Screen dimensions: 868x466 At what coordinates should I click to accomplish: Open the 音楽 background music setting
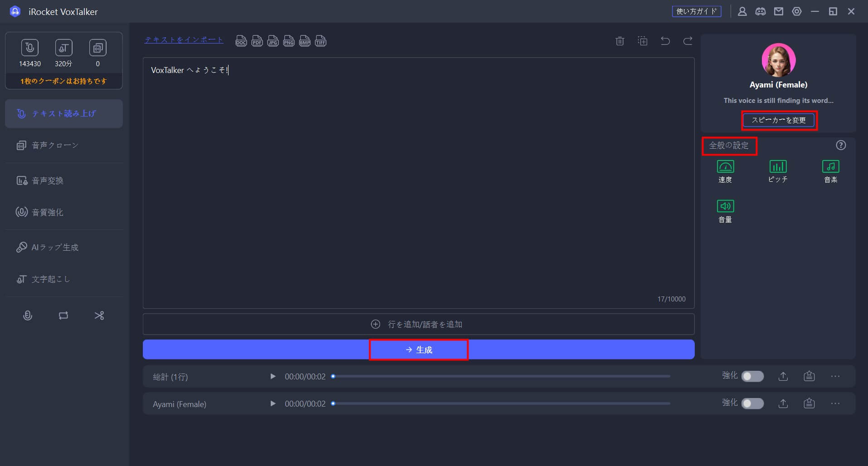(x=830, y=171)
